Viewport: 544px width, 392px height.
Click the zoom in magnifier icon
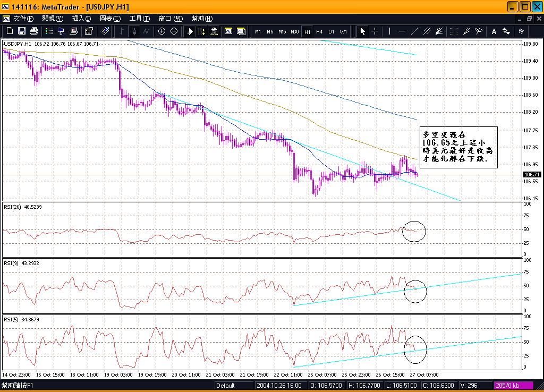162,31
